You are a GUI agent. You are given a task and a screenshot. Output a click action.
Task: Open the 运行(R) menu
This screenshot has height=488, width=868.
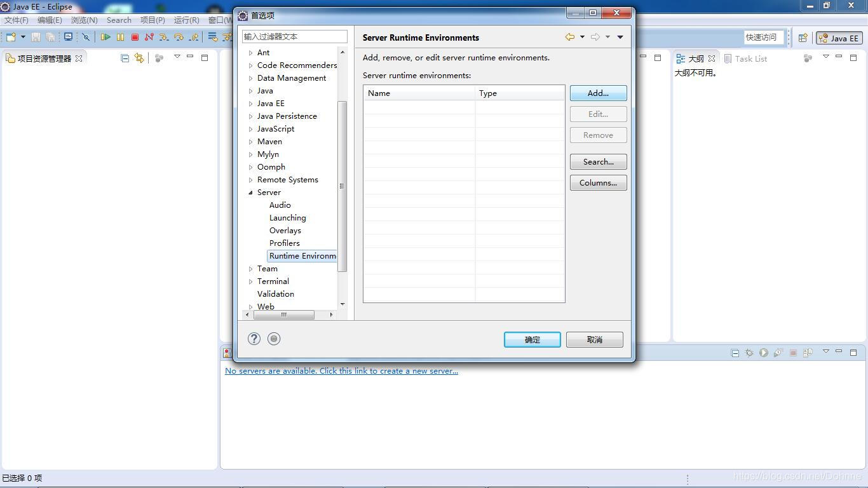[186, 20]
